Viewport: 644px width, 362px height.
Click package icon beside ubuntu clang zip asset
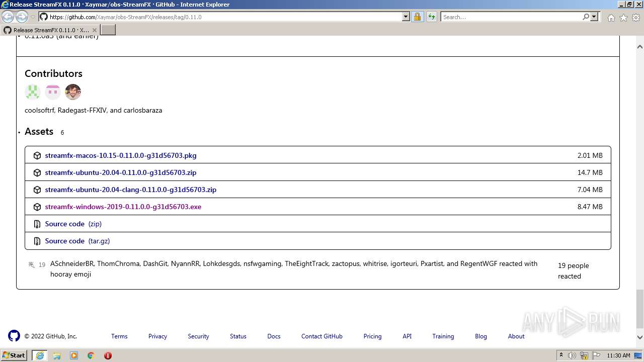pos(37,190)
